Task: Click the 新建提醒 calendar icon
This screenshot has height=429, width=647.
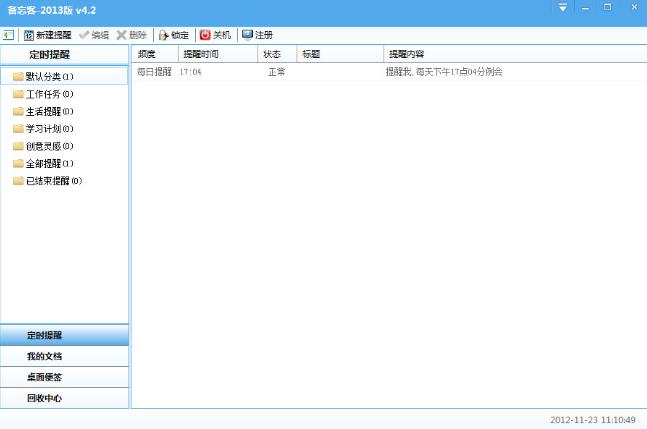Action: [x=28, y=35]
